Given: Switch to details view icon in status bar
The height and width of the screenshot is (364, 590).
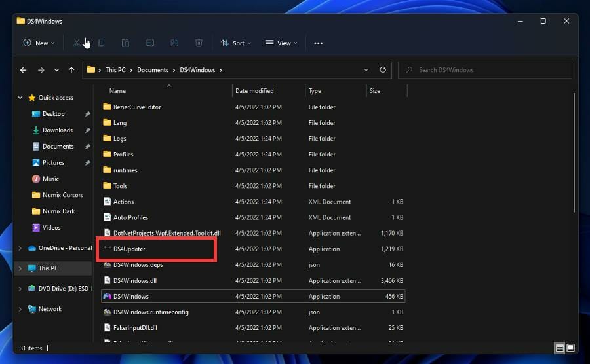Looking at the screenshot, I should tap(559, 348).
